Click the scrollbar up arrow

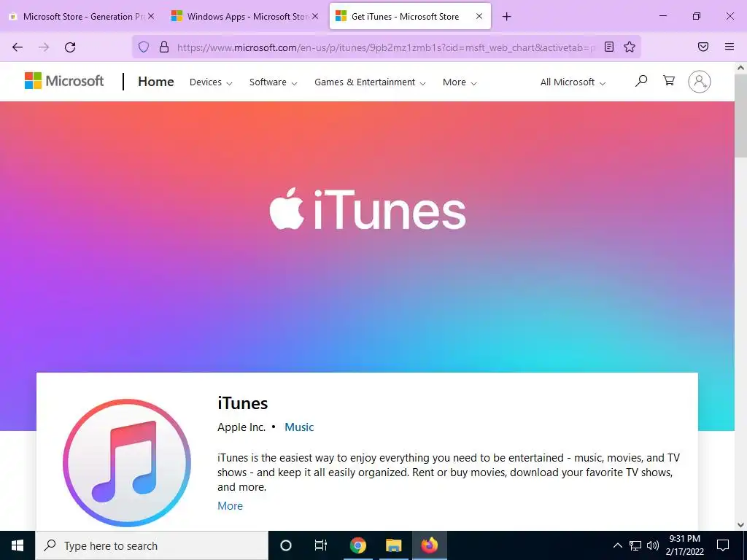click(741, 68)
